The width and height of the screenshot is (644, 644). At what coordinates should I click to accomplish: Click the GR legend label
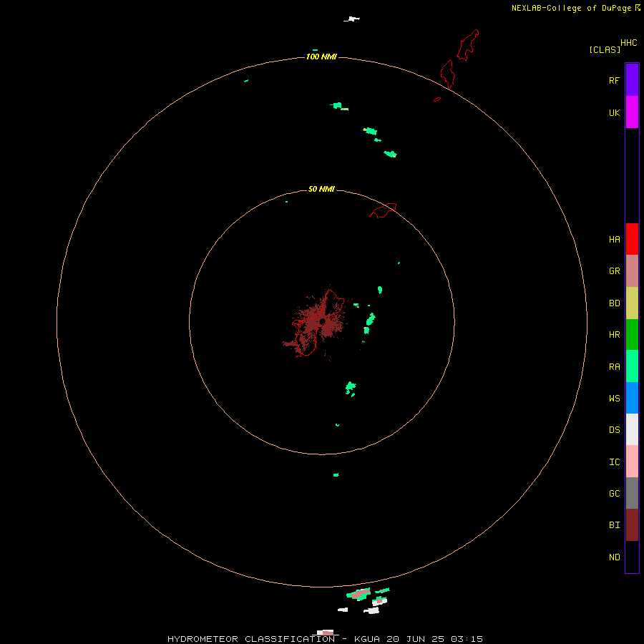coord(614,271)
